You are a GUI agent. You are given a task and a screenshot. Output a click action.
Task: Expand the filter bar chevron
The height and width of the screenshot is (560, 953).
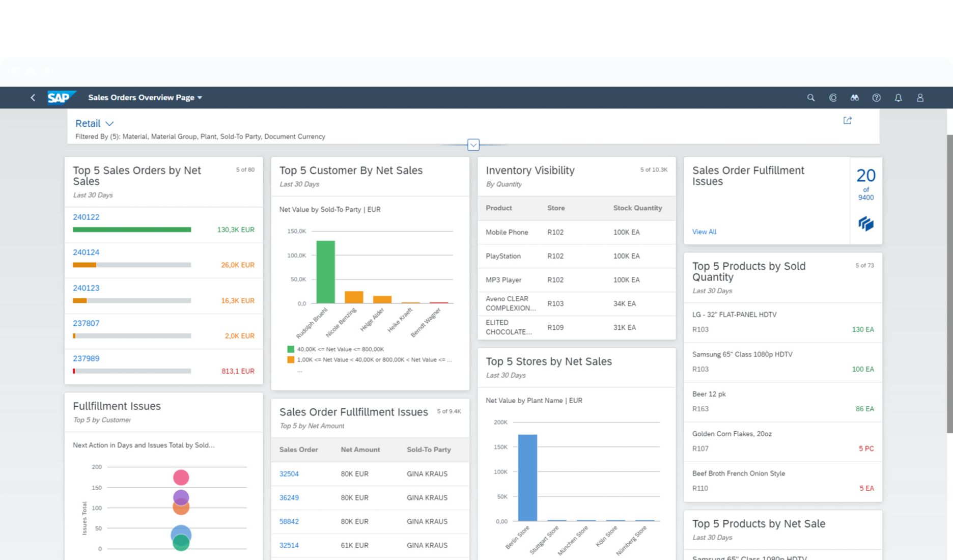click(473, 145)
